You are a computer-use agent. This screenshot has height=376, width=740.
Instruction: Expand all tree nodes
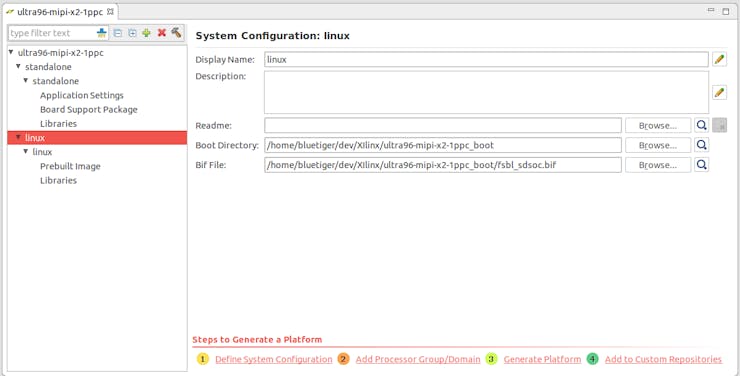click(132, 33)
